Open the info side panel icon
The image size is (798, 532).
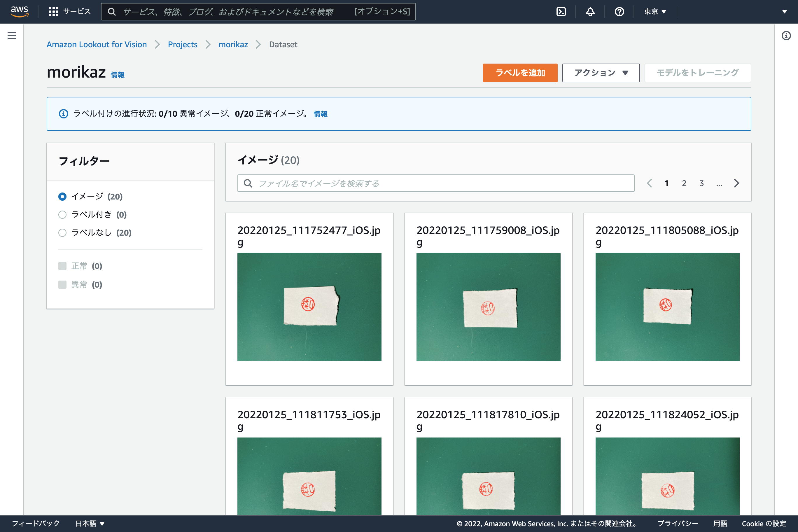point(786,36)
